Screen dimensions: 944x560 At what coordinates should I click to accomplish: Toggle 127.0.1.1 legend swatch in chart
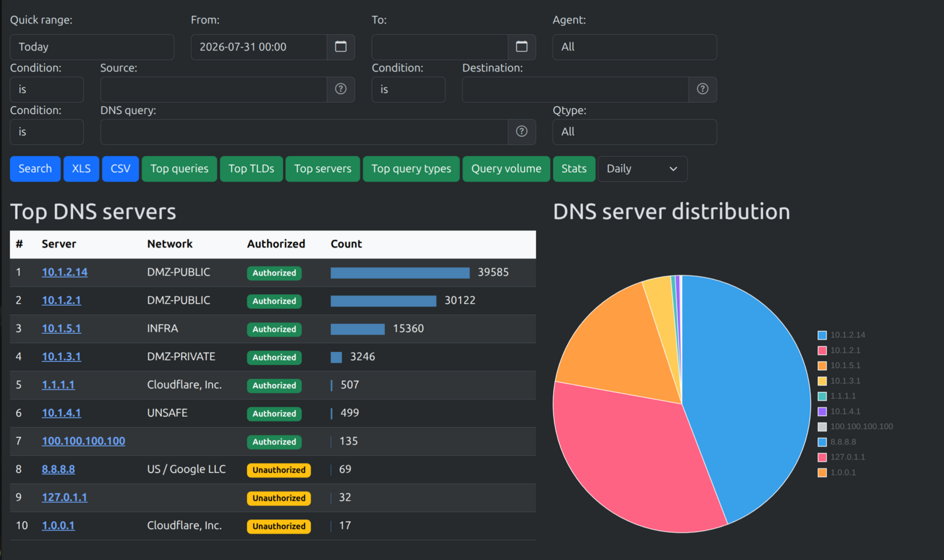[x=822, y=457]
